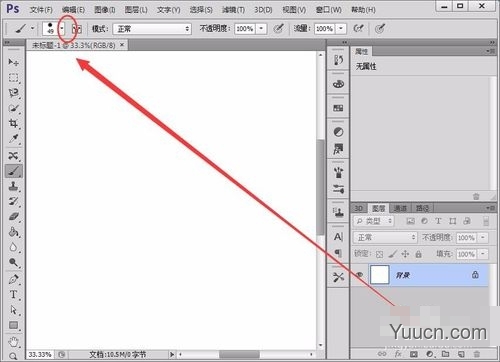Open the Styles panel icon

(338, 149)
